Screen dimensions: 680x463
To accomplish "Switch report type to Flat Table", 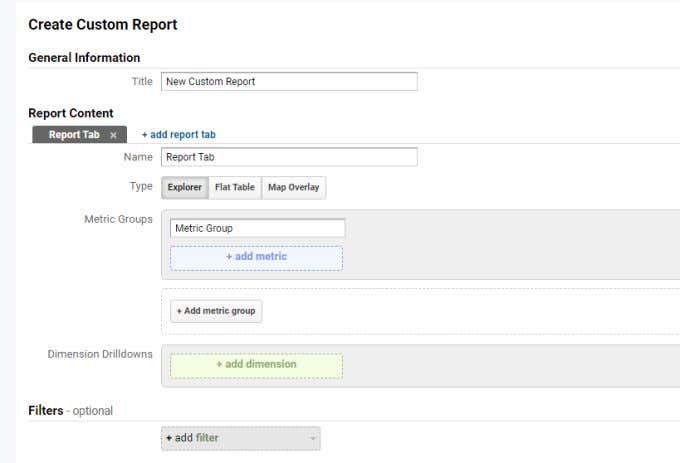I will (235, 187).
